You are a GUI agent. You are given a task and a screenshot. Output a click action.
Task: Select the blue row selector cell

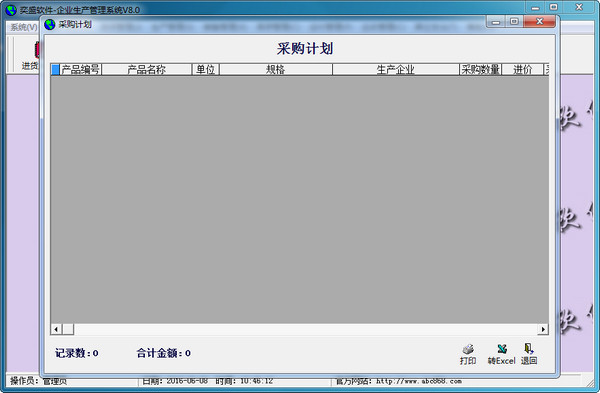pos(55,70)
